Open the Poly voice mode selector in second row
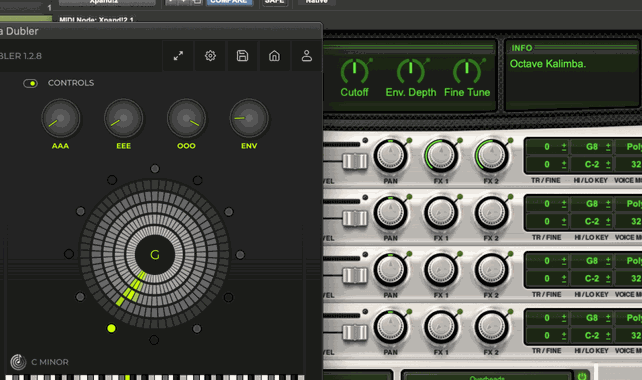Viewport: 642px width, 380px height. (628, 204)
